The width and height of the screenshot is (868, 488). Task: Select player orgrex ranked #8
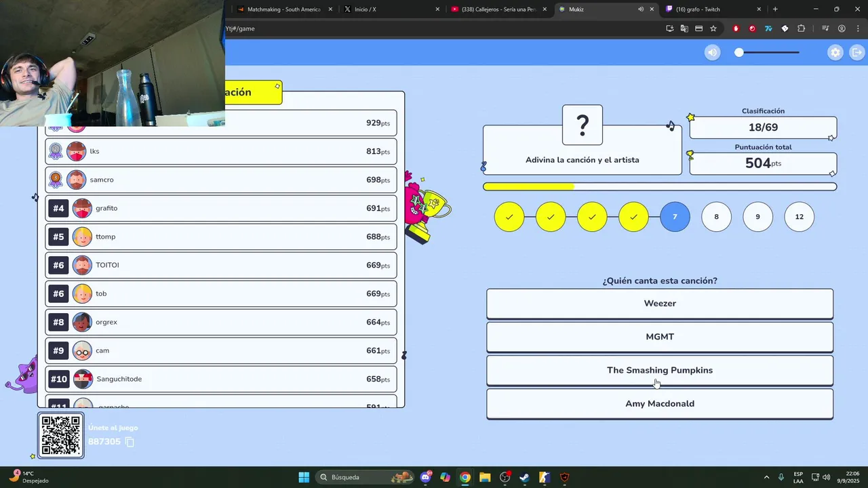[221, 322]
